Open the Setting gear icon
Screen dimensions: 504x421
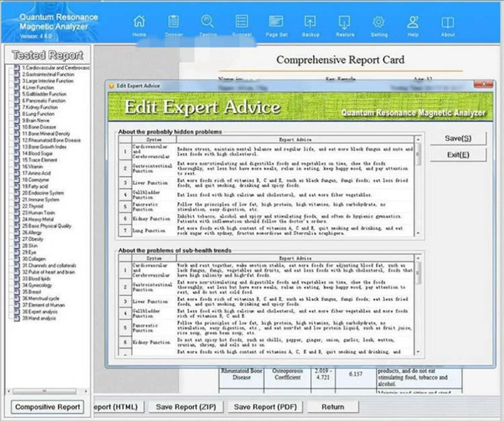click(379, 21)
